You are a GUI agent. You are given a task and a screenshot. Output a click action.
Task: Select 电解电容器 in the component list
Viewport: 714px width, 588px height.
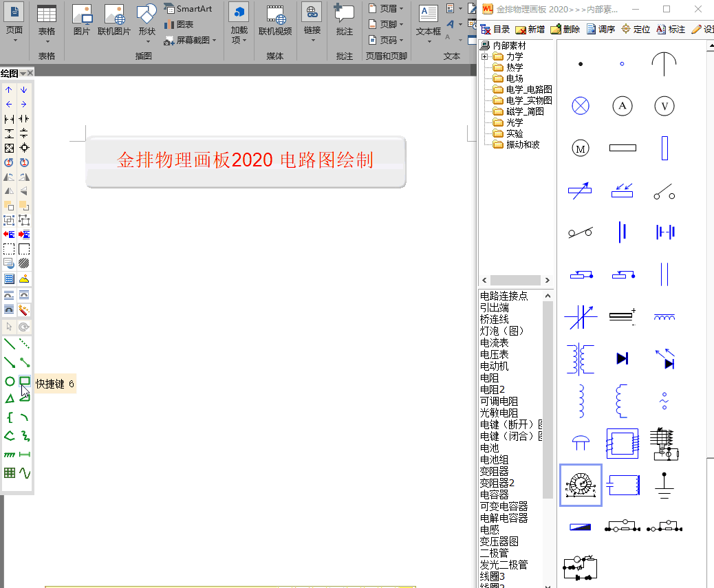pos(504,518)
